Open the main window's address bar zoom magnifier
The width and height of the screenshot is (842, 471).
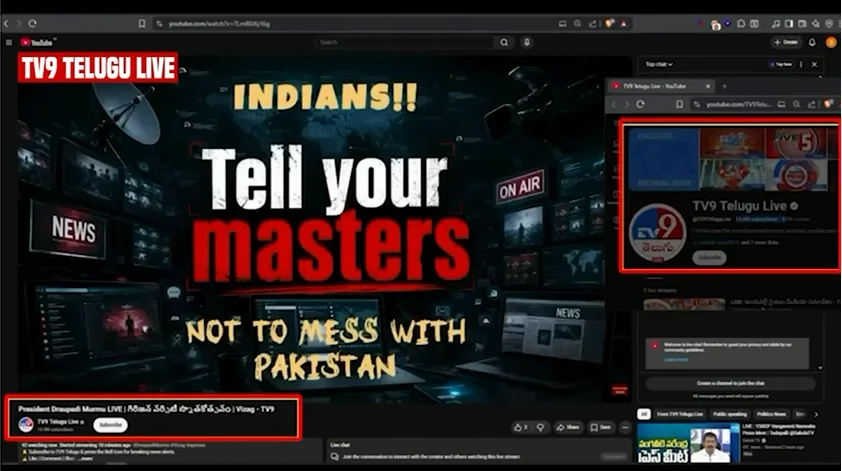pos(577,24)
